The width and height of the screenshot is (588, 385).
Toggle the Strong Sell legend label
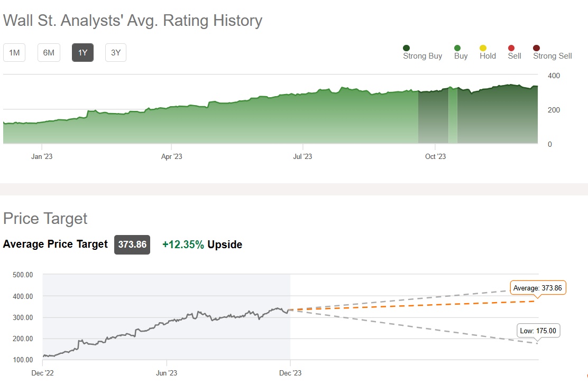(x=553, y=56)
